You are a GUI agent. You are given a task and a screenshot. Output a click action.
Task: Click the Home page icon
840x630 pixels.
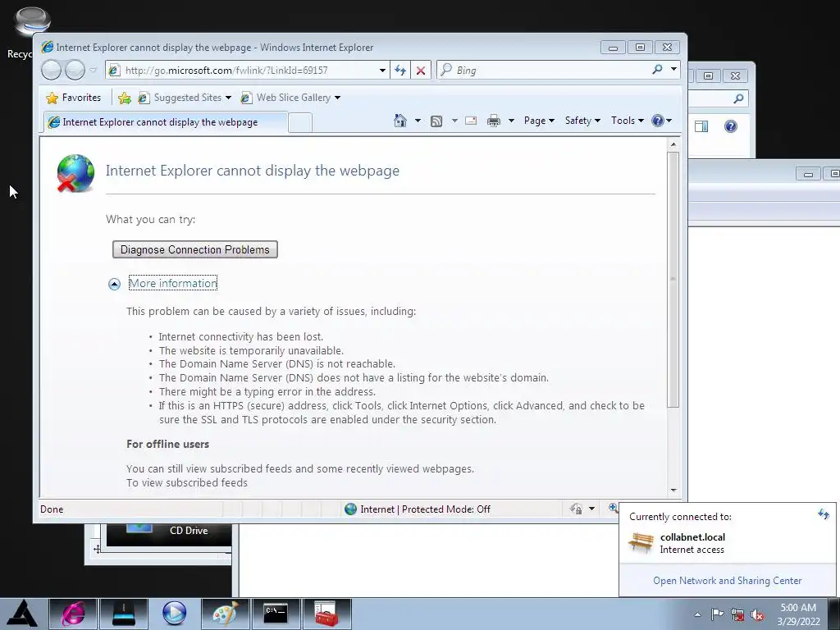(400, 121)
